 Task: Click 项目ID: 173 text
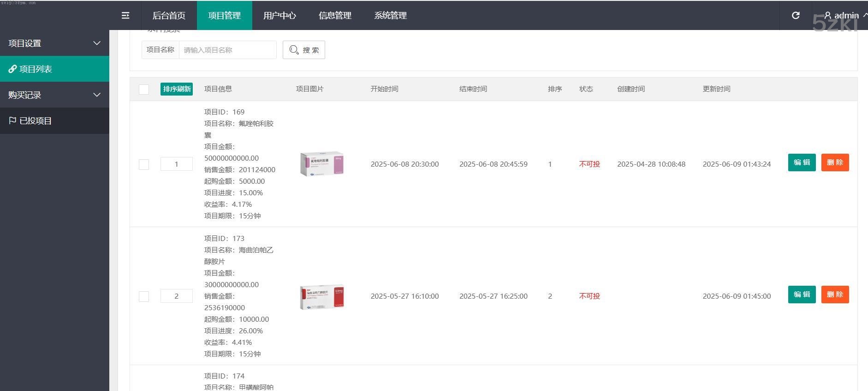pyautogui.click(x=224, y=238)
